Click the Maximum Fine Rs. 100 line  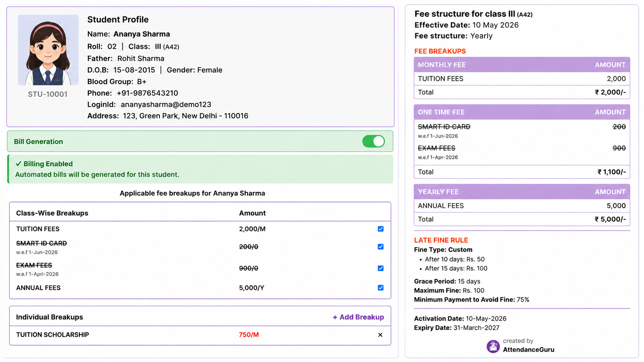coord(449,290)
